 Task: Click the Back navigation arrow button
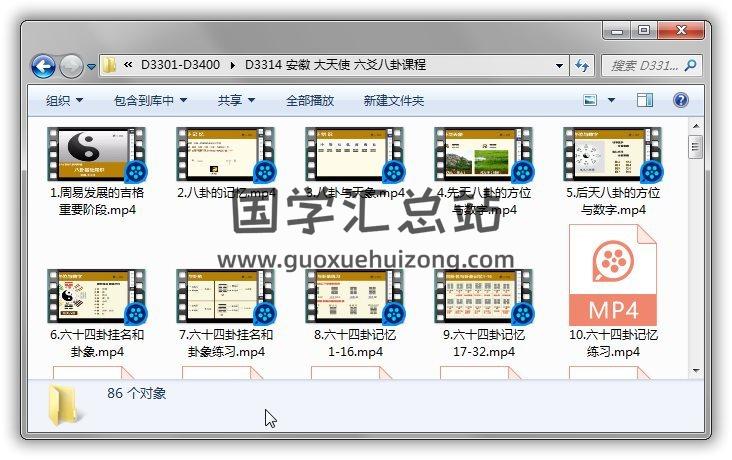click(43, 66)
